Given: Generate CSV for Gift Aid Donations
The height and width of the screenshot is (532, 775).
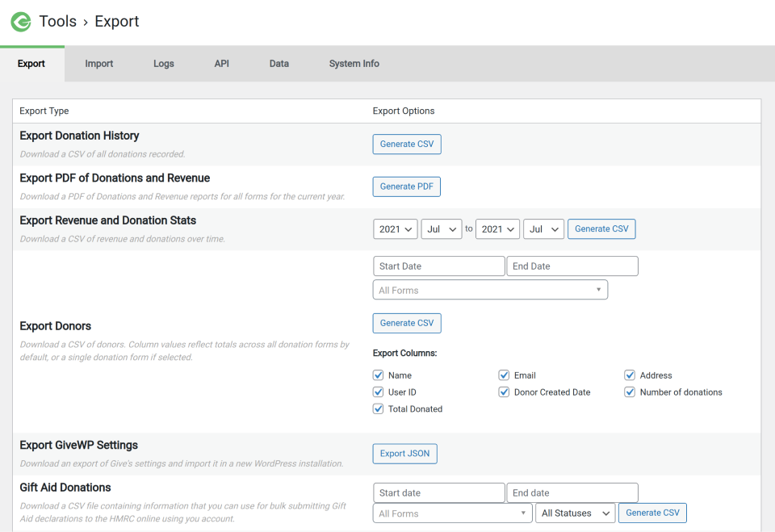Looking at the screenshot, I should (652, 513).
